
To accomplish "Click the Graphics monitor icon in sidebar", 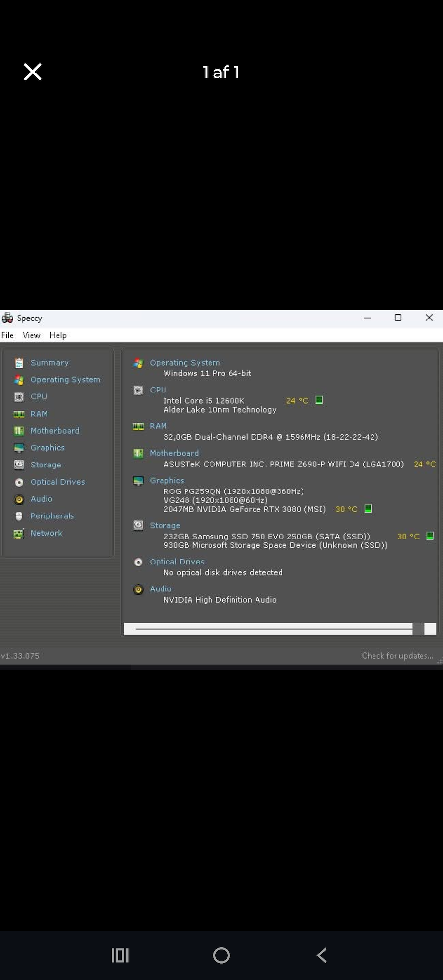I will pos(19,448).
